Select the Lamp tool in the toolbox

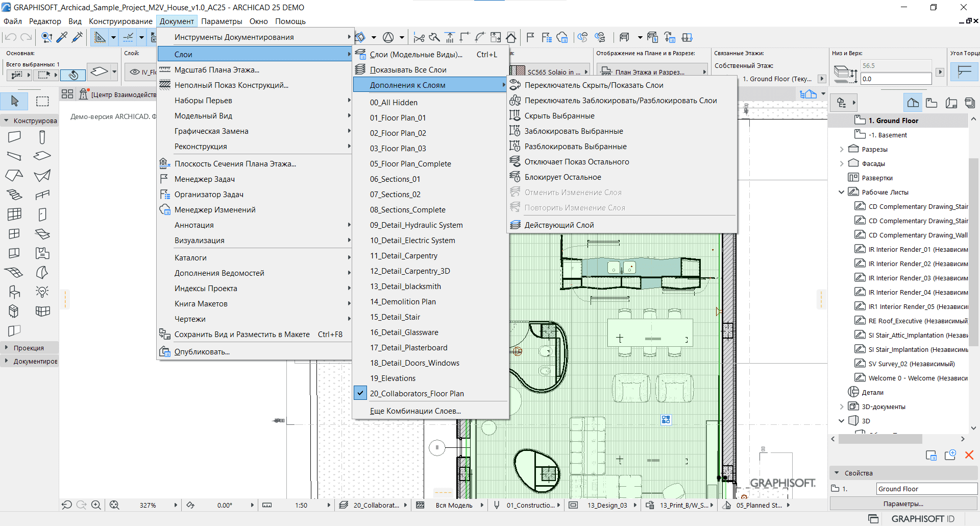[x=42, y=292]
